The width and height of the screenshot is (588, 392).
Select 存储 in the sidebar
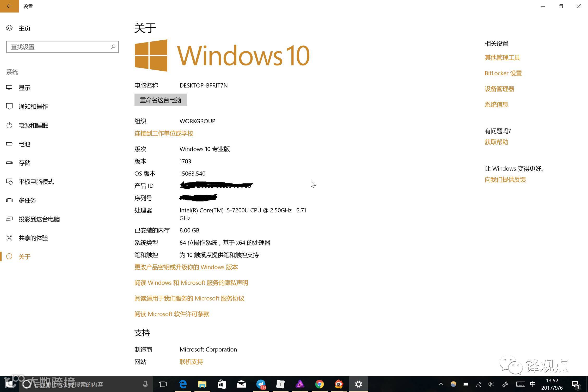point(24,163)
